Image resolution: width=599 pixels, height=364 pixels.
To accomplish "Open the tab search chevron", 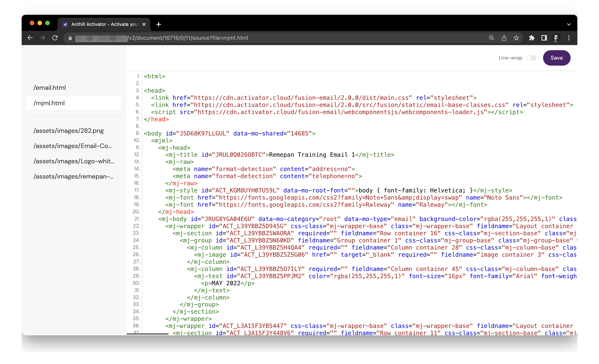I will 569,24.
